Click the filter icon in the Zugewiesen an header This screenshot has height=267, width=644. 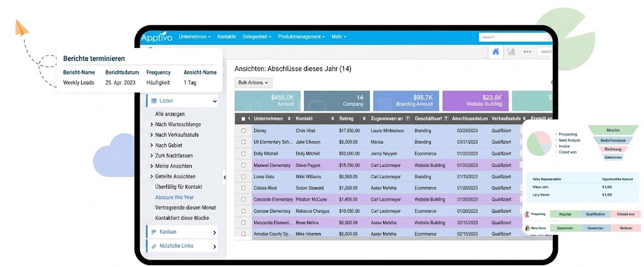(x=408, y=118)
